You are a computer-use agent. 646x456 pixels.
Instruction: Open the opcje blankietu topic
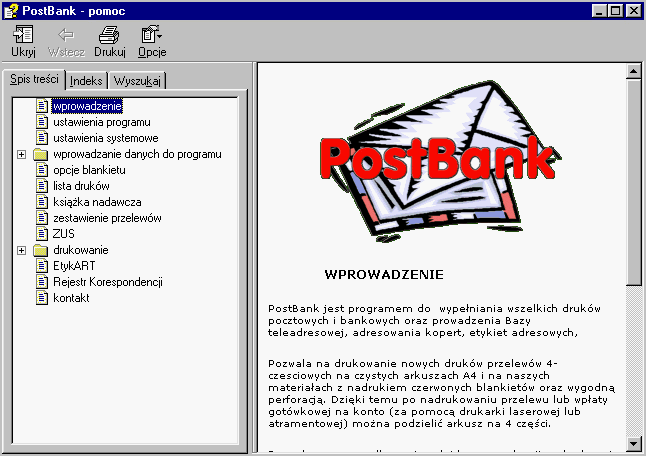tap(89, 170)
